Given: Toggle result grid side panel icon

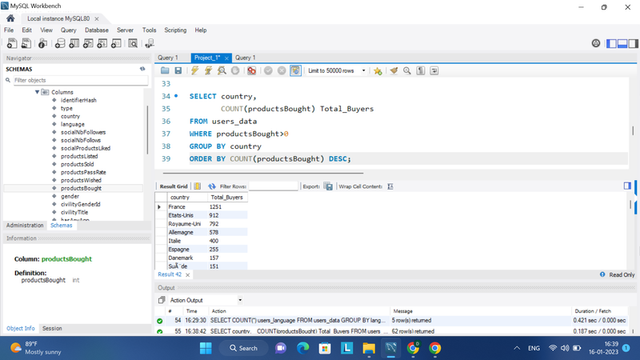Looking at the screenshot, I should pyautogui.click(x=627, y=186).
